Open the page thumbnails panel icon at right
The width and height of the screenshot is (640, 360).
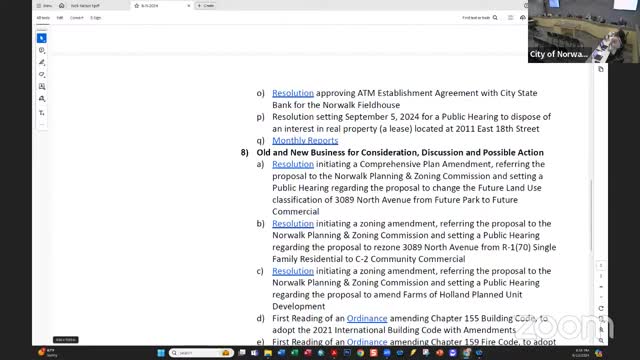[601, 69]
